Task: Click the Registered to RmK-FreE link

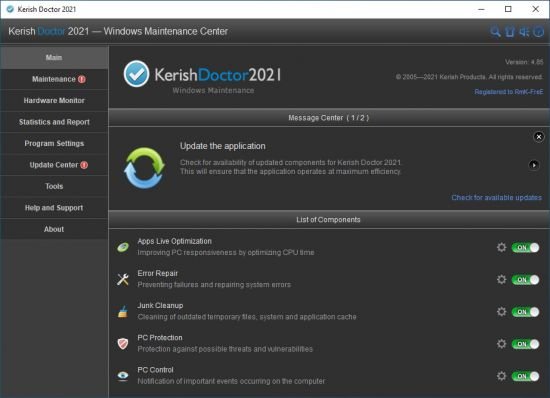Action: click(x=509, y=92)
